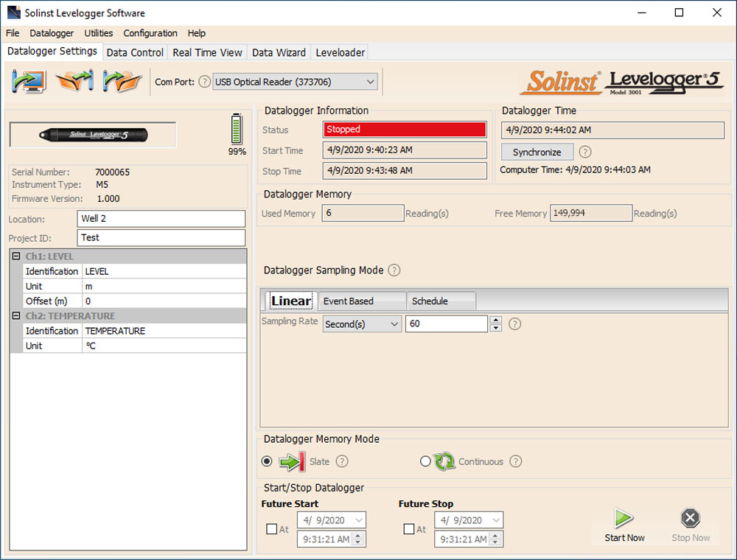Screen dimensions: 737x560
Task: Open help for the Slate memory mode
Action: [x=341, y=461]
